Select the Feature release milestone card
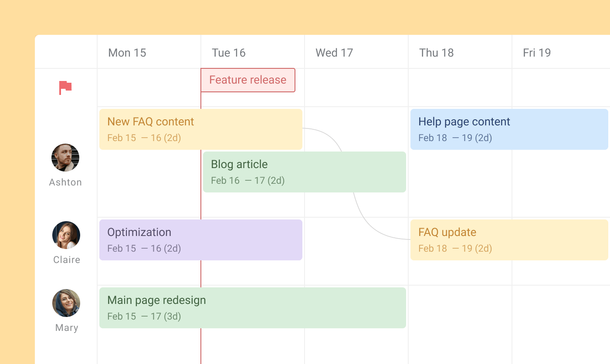 [247, 80]
